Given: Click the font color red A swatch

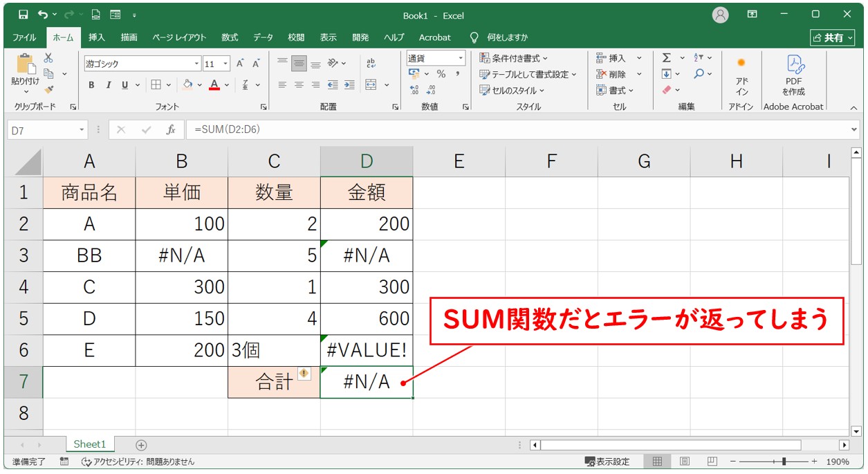Looking at the screenshot, I should 214,85.
